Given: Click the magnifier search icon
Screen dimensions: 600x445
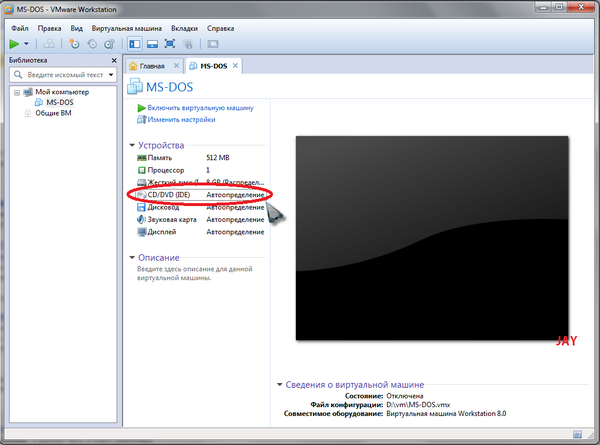Looking at the screenshot, I should (x=18, y=75).
